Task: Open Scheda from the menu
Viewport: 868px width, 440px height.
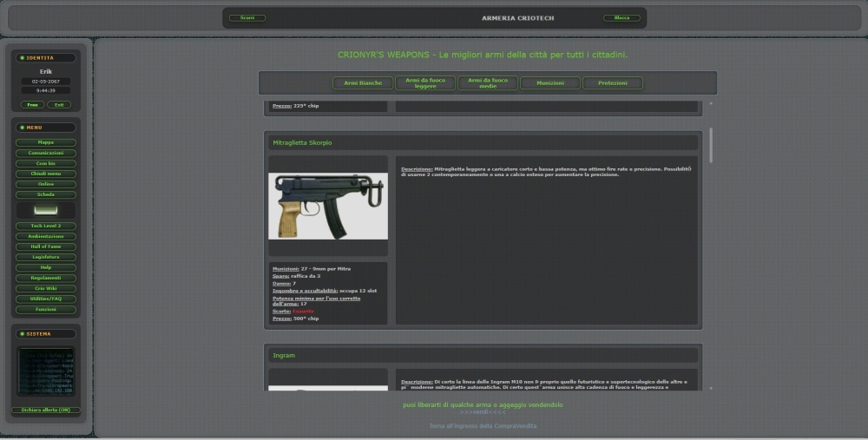Action: [x=46, y=194]
